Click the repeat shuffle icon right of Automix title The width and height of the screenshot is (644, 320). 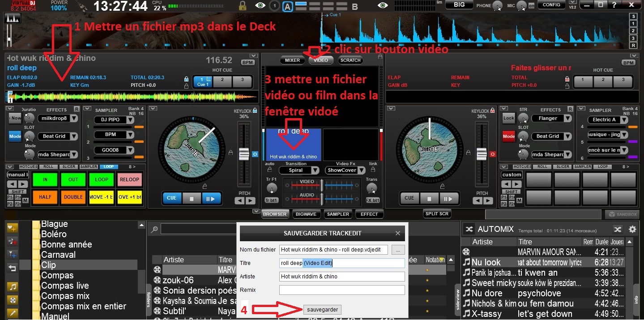tap(618, 229)
